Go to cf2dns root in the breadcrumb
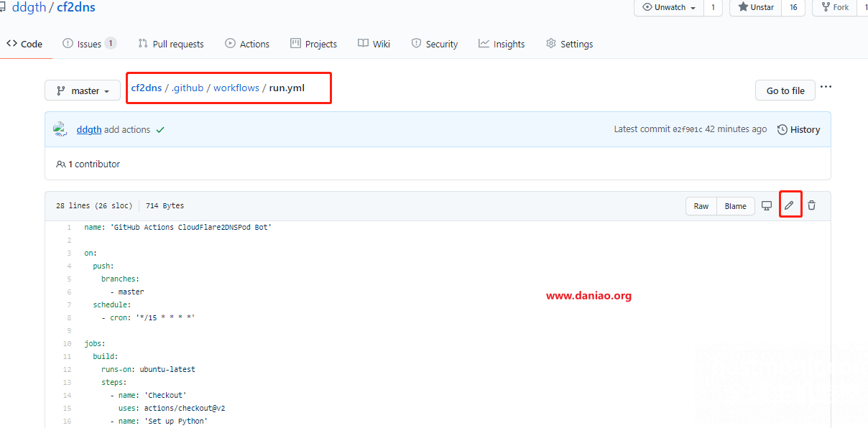The width and height of the screenshot is (868, 428). tap(147, 88)
